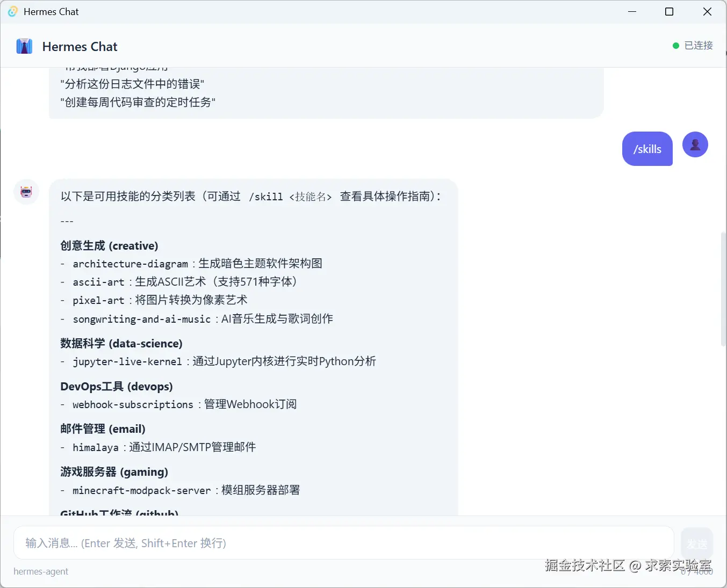Click the /skill <技能名> command text
Screen dimensions: 727x588
[290, 197]
